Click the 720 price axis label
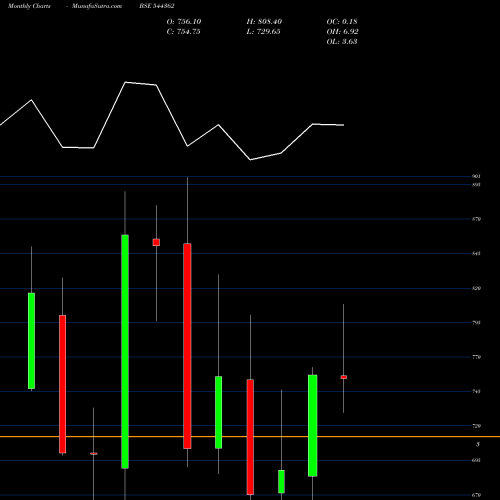This screenshot has width=500, height=500. click(476, 426)
